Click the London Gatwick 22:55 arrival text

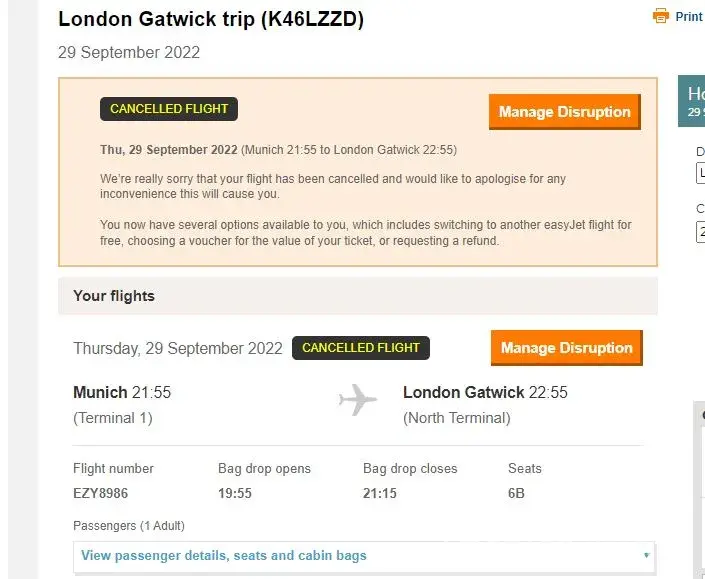[x=485, y=393]
